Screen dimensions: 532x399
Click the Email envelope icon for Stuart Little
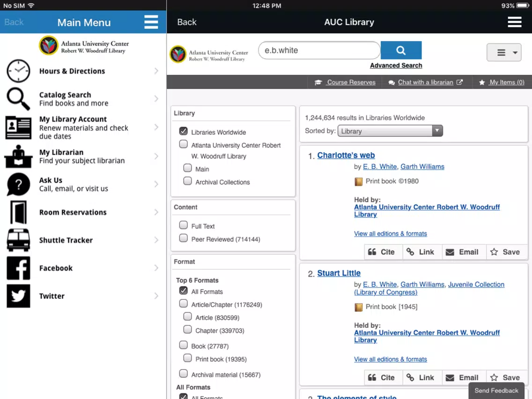[x=450, y=377]
